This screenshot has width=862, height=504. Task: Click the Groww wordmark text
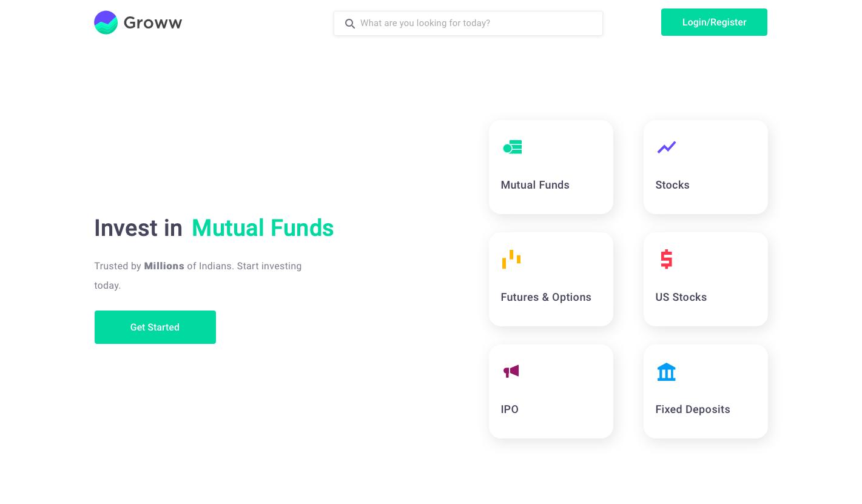click(153, 23)
